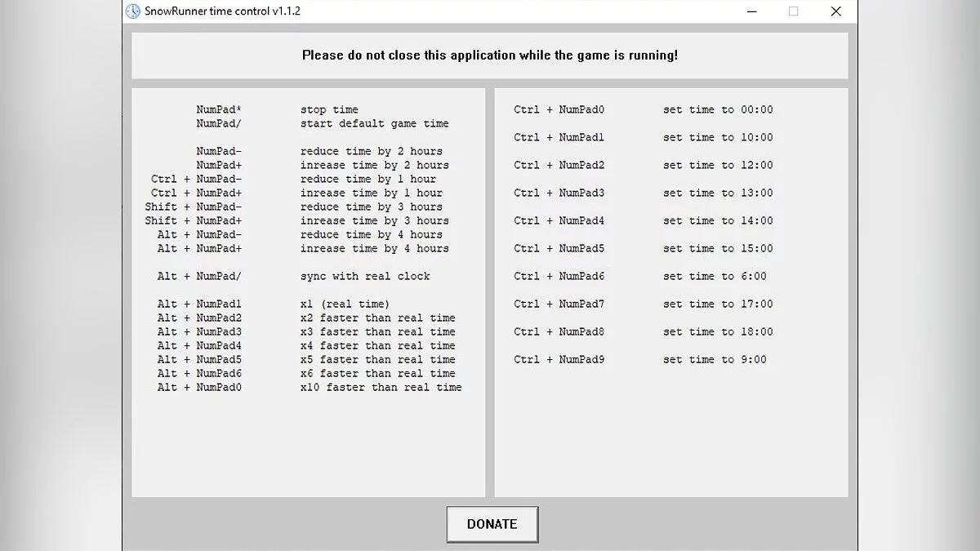Click "set time to 10:00" text
This screenshot has width=980, height=551.
point(718,137)
